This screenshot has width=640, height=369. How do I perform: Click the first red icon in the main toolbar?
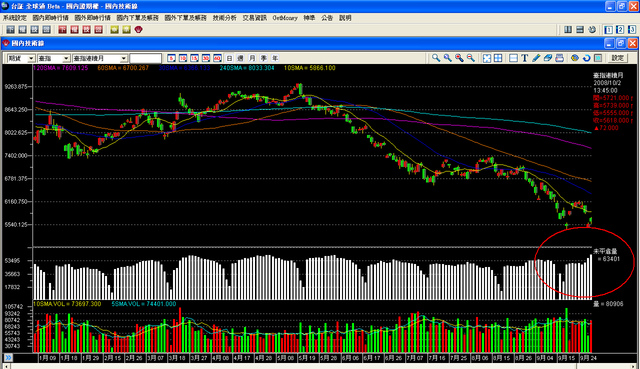coord(62,29)
